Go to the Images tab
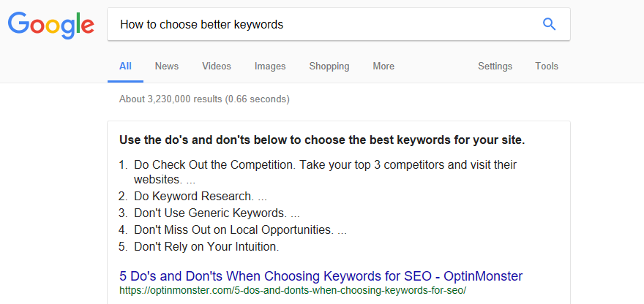This screenshot has height=304, width=644. [x=270, y=66]
